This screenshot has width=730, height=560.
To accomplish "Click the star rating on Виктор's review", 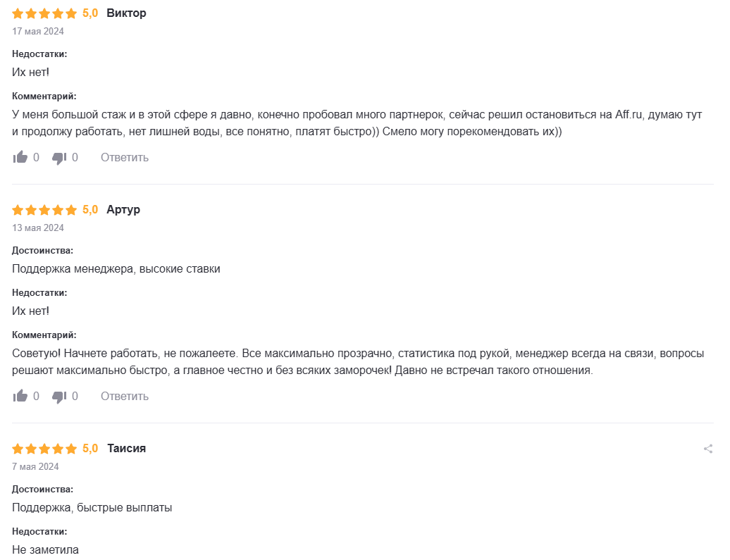I will [44, 13].
